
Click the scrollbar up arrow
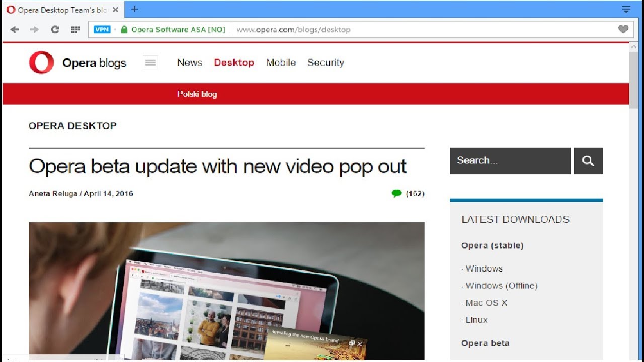pos(633,46)
